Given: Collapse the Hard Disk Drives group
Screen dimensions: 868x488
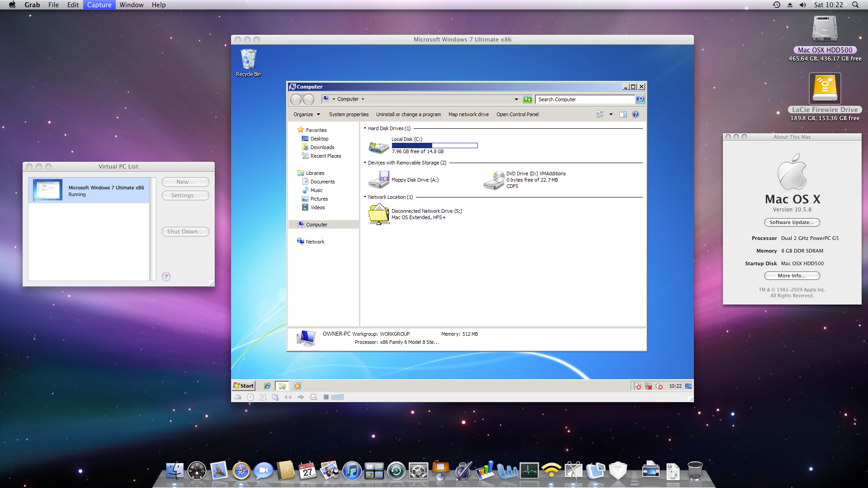Looking at the screenshot, I should tap(365, 128).
